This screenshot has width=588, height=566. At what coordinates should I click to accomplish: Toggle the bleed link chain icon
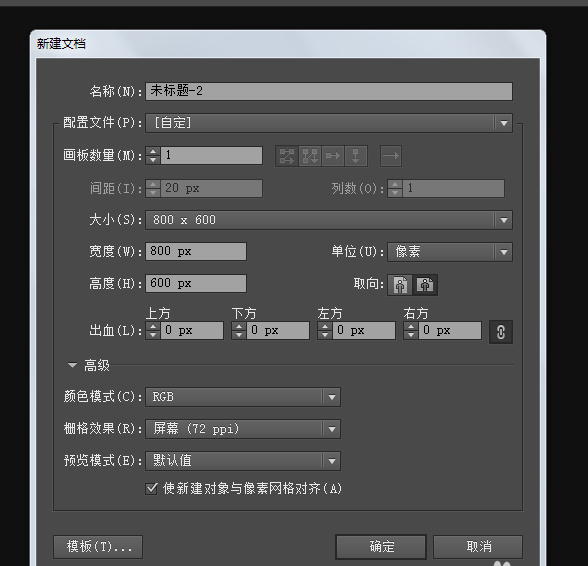(501, 332)
